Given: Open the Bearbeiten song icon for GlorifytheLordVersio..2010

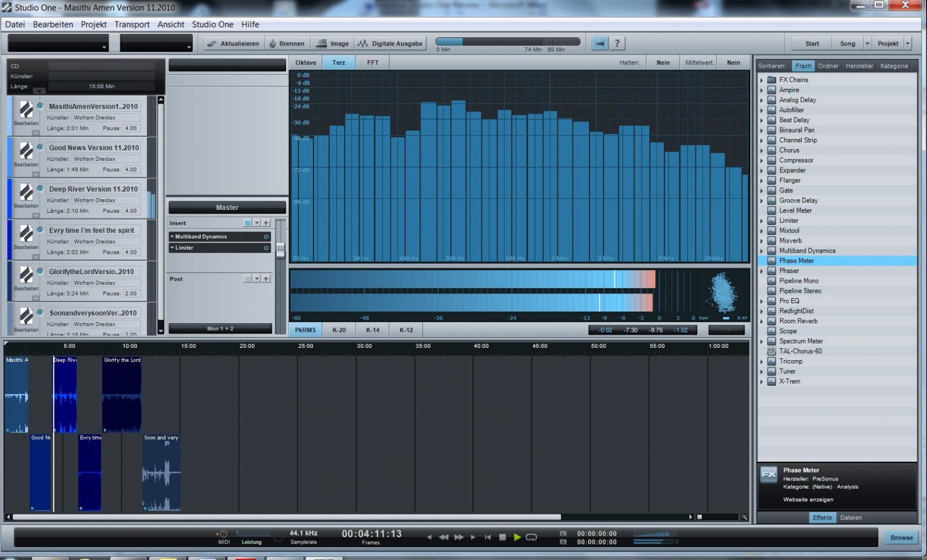Looking at the screenshot, I should tap(26, 275).
